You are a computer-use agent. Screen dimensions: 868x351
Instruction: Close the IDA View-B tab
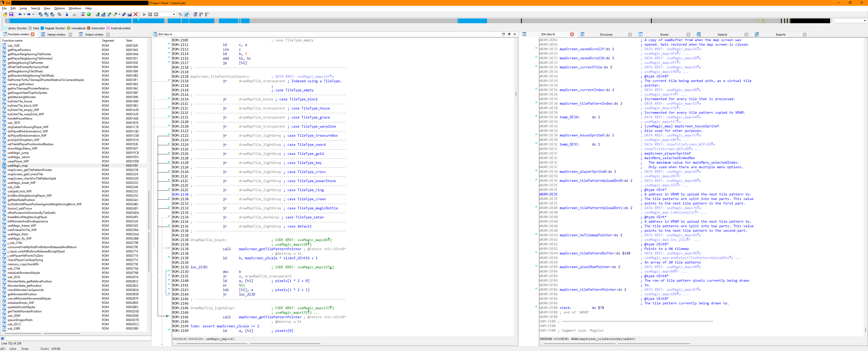pos(572,34)
